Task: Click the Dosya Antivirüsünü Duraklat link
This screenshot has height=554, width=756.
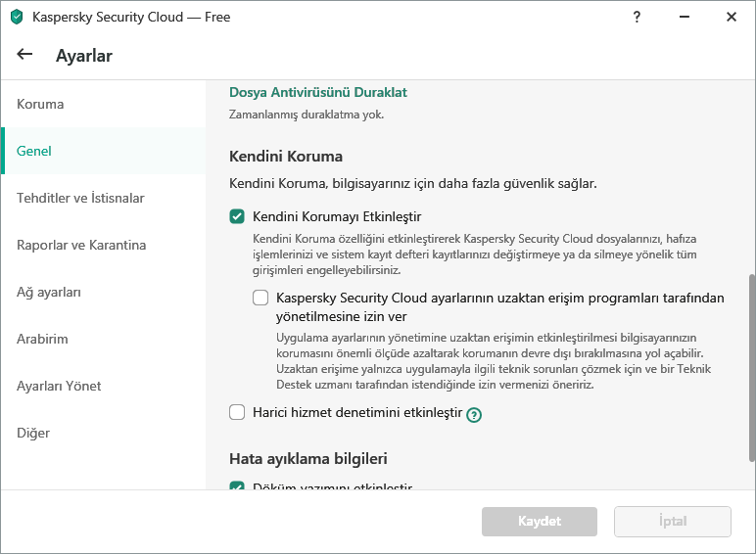Action: (x=317, y=92)
